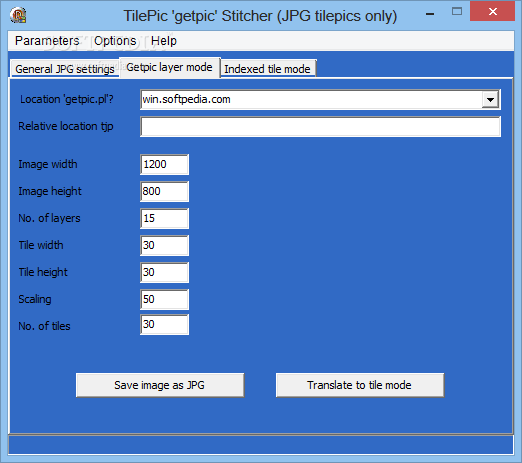Click the 'Image width' label
522x463 pixels.
(48, 164)
